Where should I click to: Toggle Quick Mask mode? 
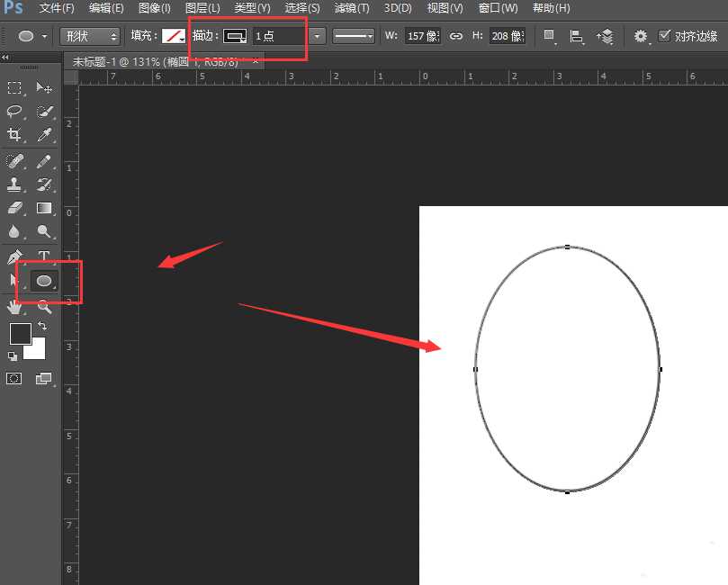click(x=15, y=379)
